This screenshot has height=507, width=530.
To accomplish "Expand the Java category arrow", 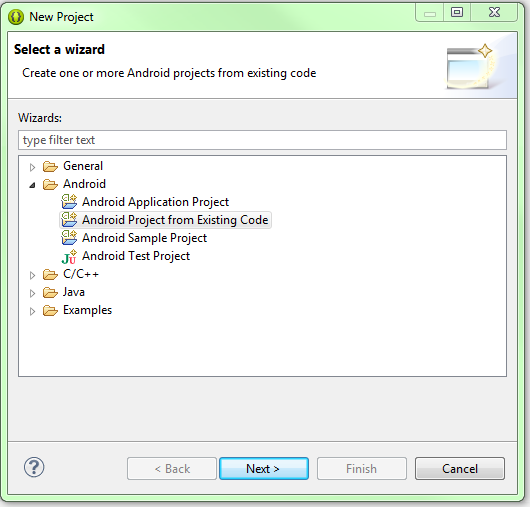I will 32,293.
